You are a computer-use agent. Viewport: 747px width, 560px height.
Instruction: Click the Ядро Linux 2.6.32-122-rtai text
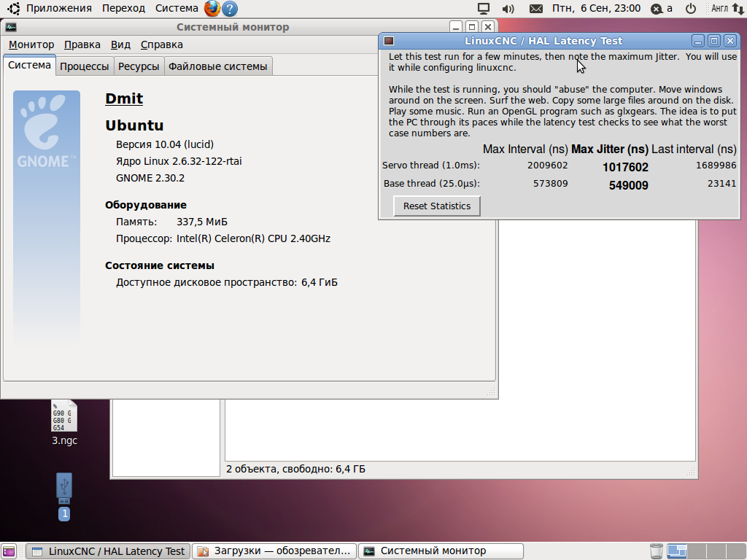click(179, 161)
